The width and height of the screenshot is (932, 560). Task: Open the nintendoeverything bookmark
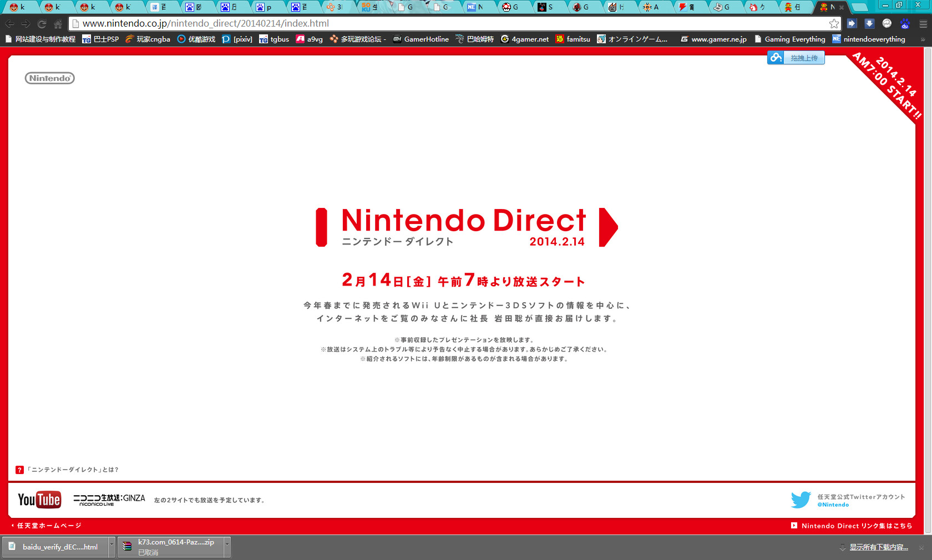coord(869,39)
